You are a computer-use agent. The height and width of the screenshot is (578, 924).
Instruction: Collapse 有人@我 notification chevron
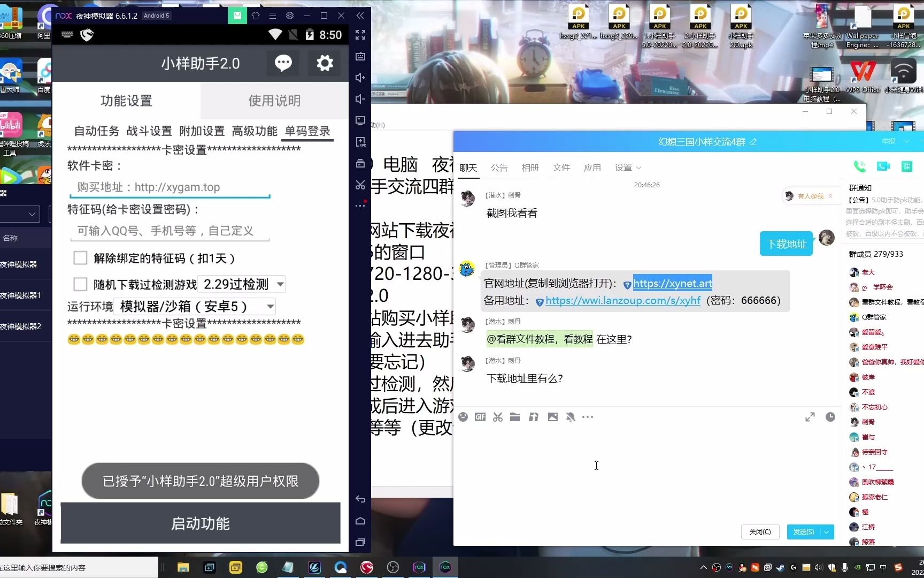click(830, 196)
